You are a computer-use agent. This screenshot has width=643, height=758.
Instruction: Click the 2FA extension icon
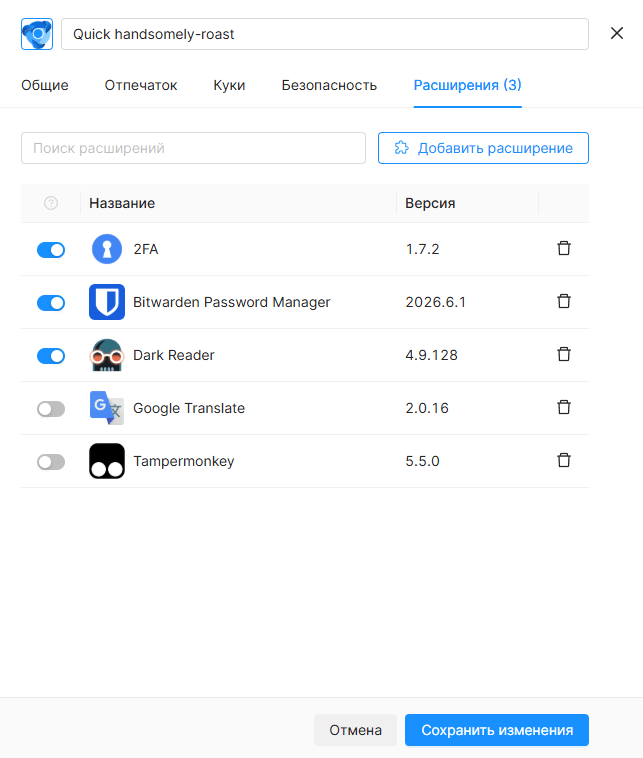[107, 249]
